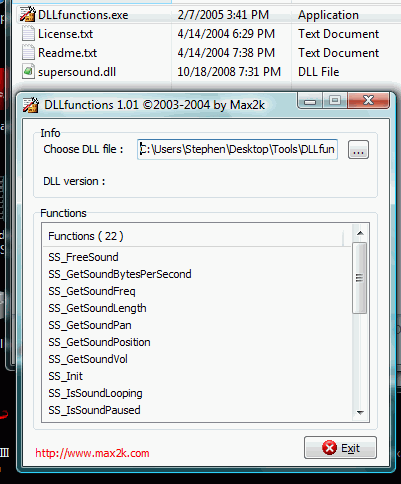
Task: Select the Readme.txt document icon
Action: (x=28, y=53)
